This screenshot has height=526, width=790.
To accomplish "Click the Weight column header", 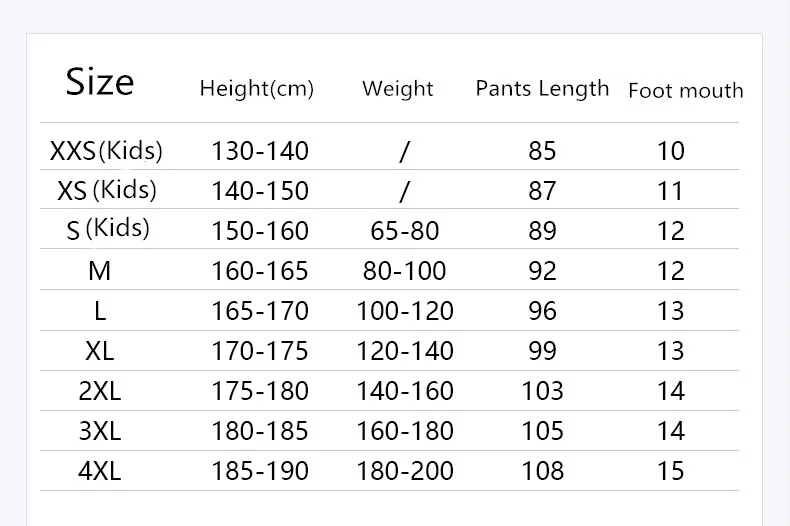I will (398, 89).
